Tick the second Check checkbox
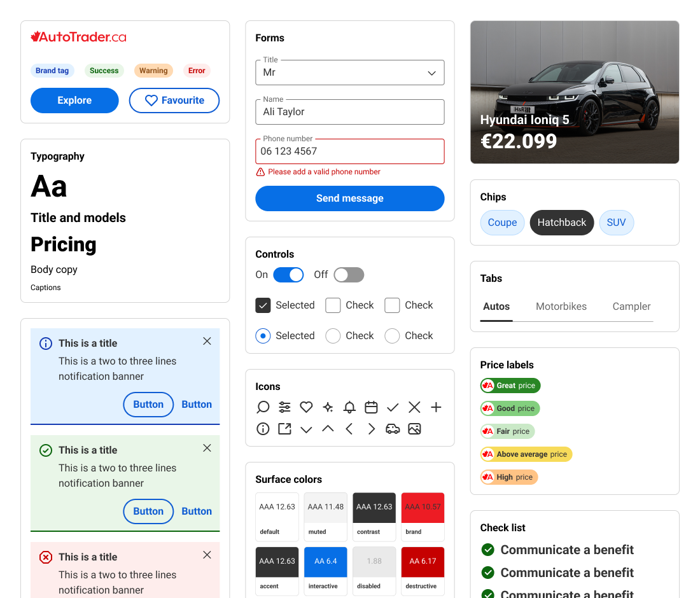Image resolution: width=700 pixels, height=598 pixels. (x=392, y=305)
